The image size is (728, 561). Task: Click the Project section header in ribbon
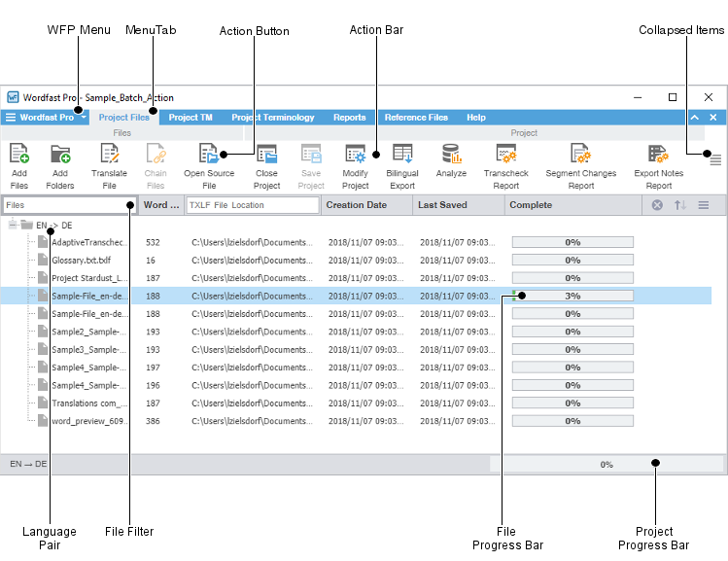[524, 133]
